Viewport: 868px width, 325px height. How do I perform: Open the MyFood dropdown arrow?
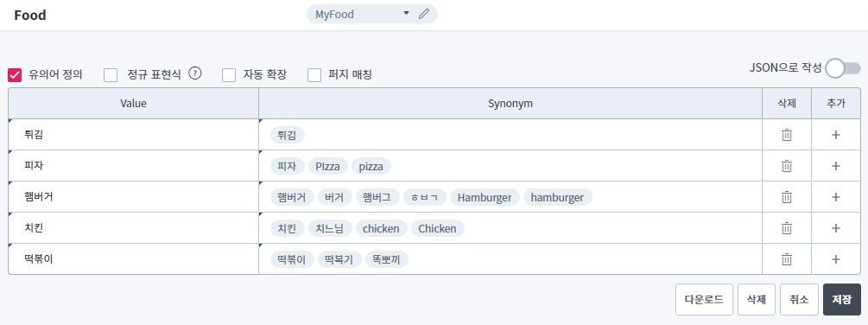406,13
